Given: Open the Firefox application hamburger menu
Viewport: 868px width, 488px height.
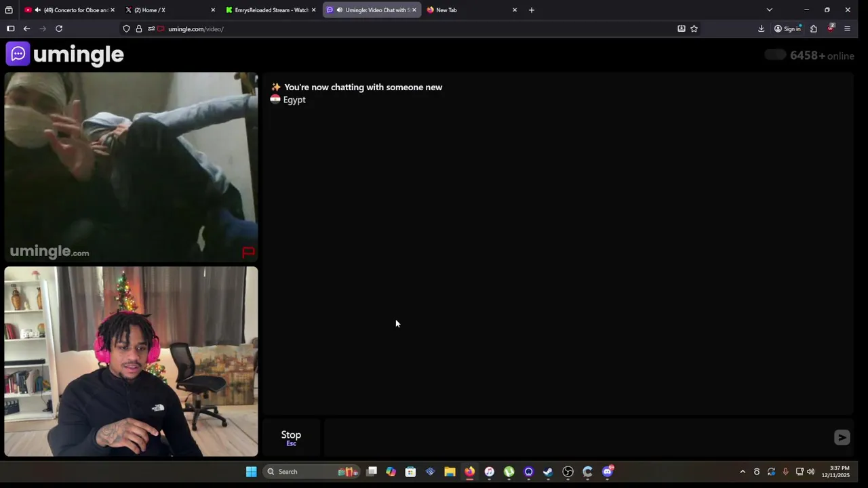Looking at the screenshot, I should [847, 28].
